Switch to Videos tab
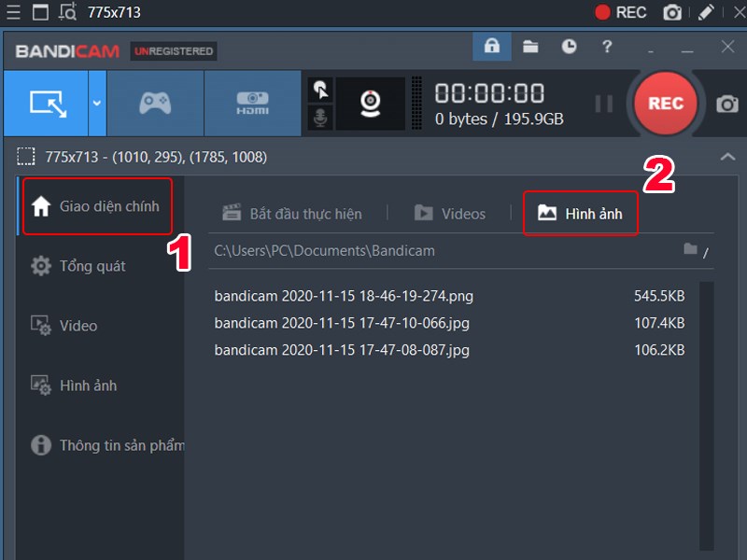Image resolution: width=747 pixels, height=560 pixels. pyautogui.click(x=450, y=214)
